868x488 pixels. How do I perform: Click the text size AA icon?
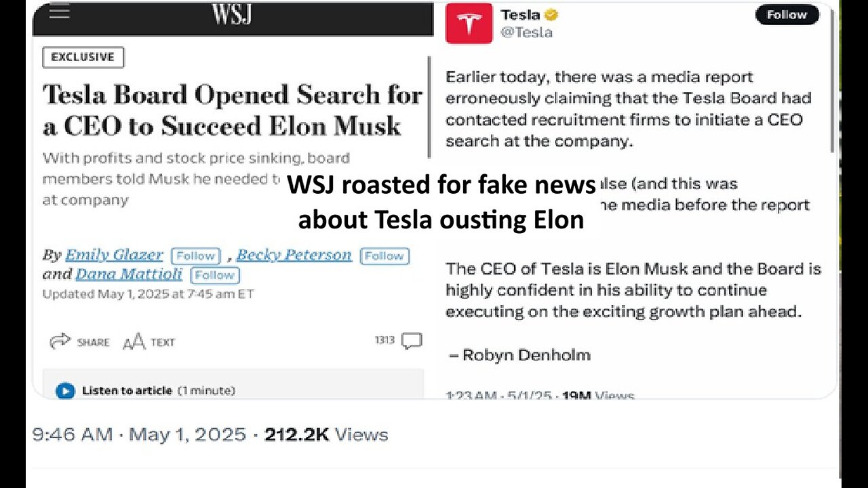click(134, 342)
